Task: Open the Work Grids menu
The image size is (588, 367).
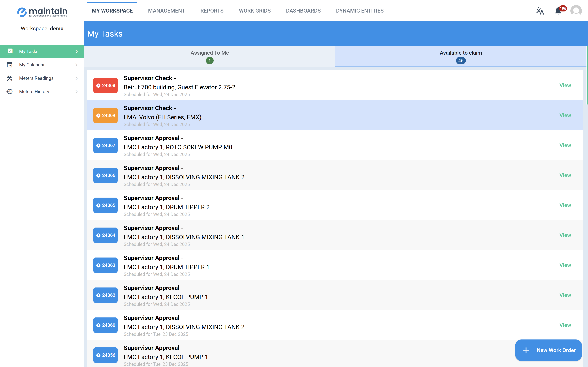Action: point(255,11)
